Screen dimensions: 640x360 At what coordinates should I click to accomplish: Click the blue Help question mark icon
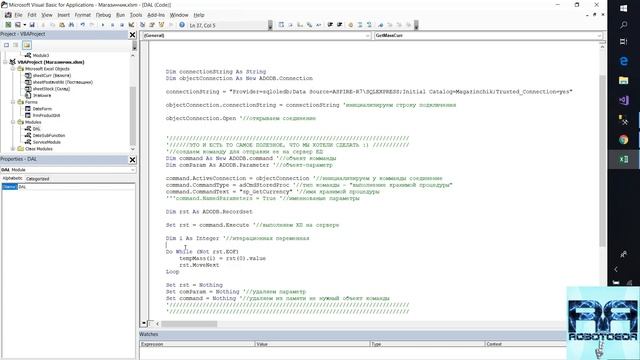coord(182,25)
